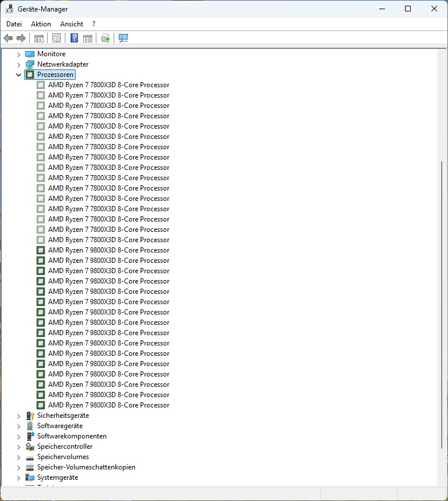Expand the Softwarekomponenten node
448x501 pixels.
pos(18,437)
